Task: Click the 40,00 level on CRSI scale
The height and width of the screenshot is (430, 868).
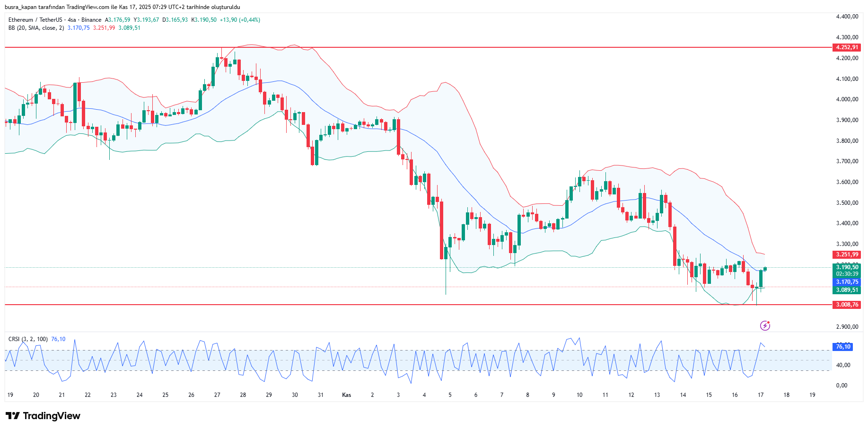Action: 843,365
